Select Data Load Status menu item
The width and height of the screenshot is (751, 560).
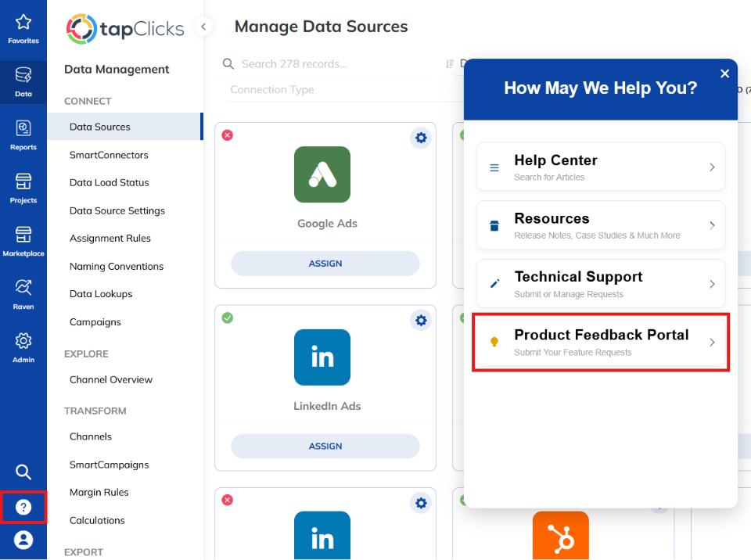110,183
